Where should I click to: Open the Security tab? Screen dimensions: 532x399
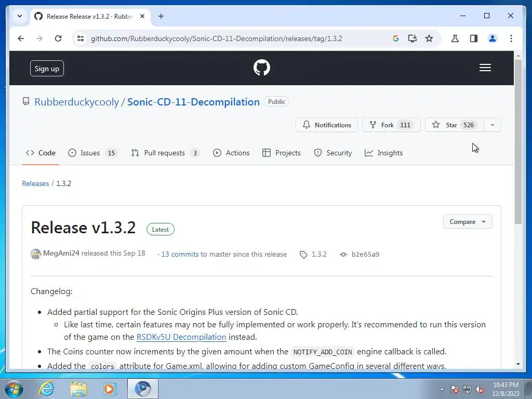pyautogui.click(x=333, y=153)
